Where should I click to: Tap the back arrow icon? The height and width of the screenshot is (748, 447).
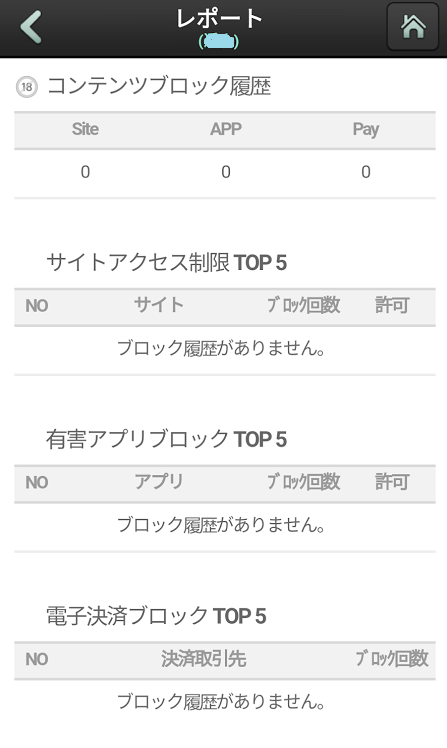(31, 27)
